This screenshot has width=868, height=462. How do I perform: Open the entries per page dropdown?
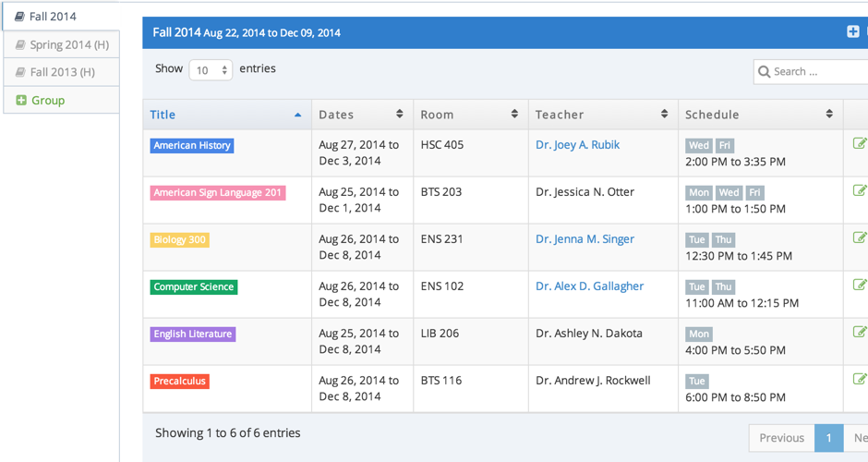(211, 70)
